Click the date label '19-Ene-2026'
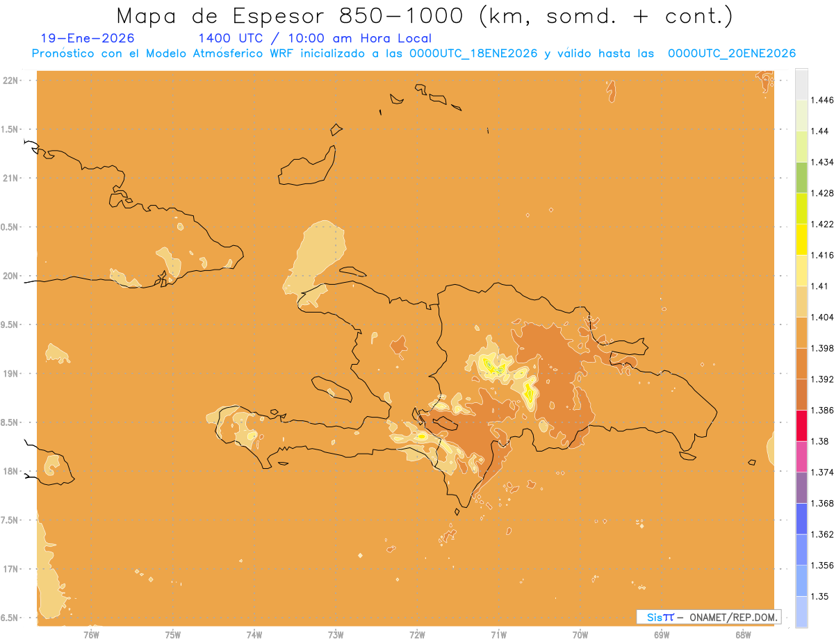The image size is (834, 644). (x=88, y=38)
